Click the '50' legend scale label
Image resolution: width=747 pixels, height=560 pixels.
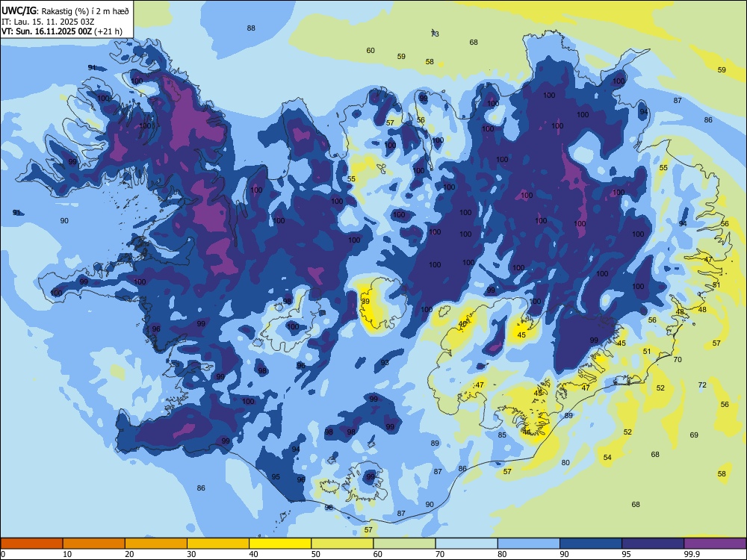316,554
